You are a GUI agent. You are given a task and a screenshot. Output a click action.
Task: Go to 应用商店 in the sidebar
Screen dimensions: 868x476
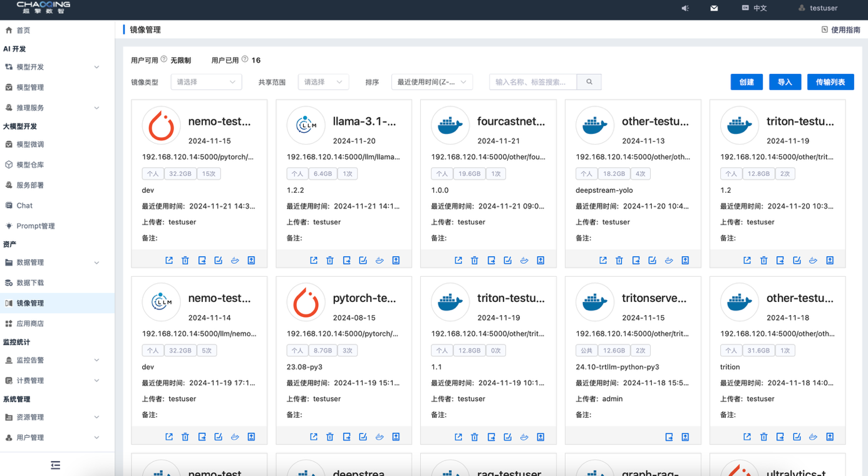(x=30, y=324)
